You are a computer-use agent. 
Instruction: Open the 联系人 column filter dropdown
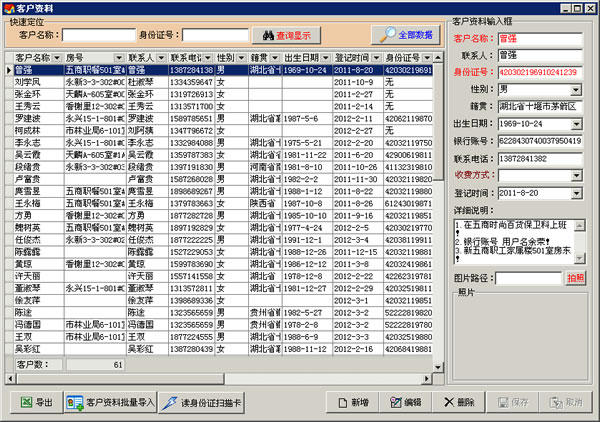pos(161,58)
